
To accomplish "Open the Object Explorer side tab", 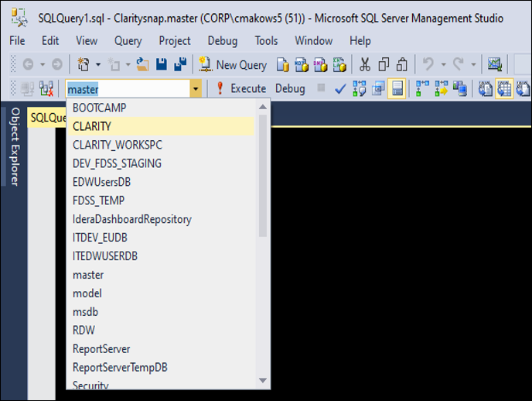I will pos(14,146).
